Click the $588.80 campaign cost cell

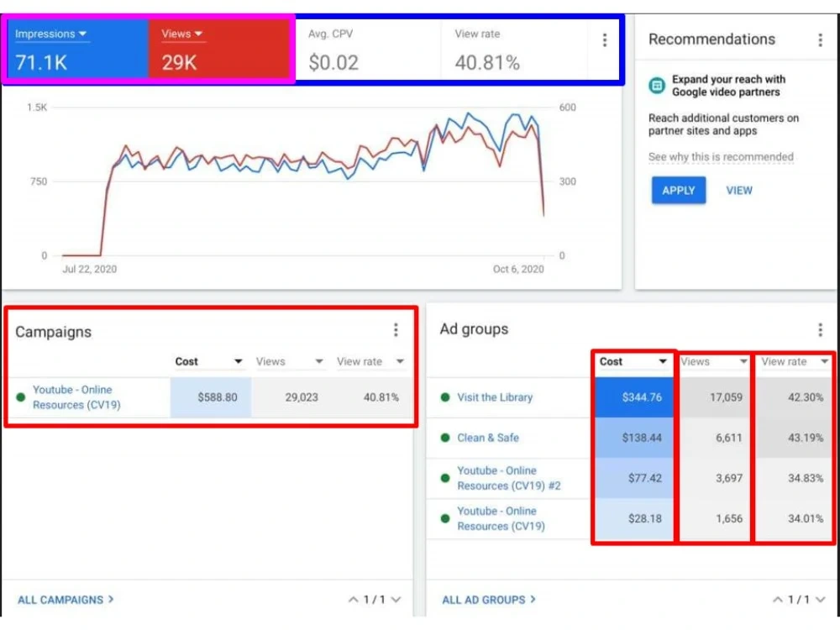coord(211,397)
